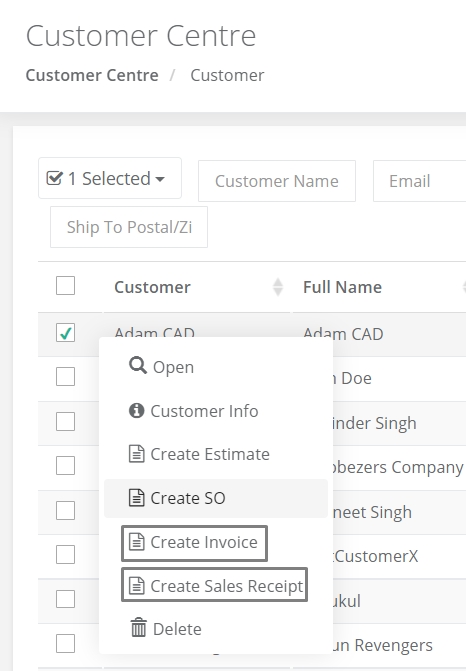
Task: Click the Revengers full name cell
Action: tap(383, 645)
